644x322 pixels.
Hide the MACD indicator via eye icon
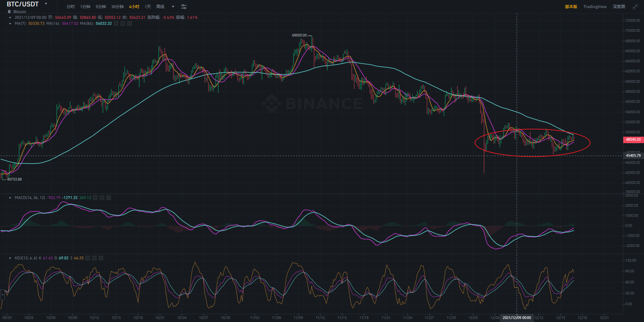tap(95, 198)
